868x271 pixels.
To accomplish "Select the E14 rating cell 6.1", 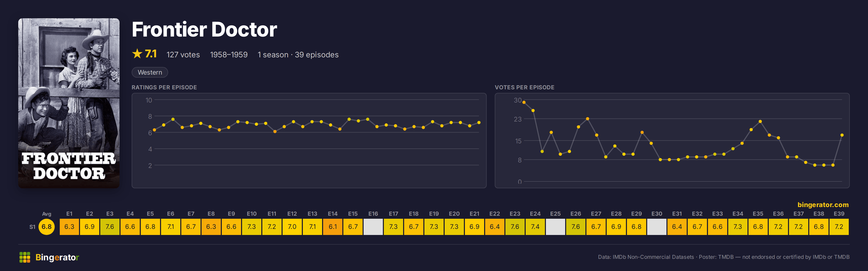I will point(332,226).
